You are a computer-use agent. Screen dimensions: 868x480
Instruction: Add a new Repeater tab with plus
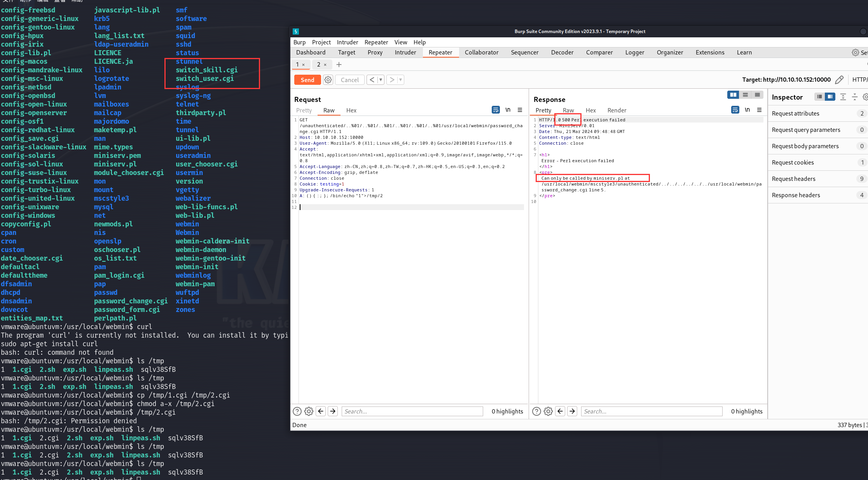point(339,65)
